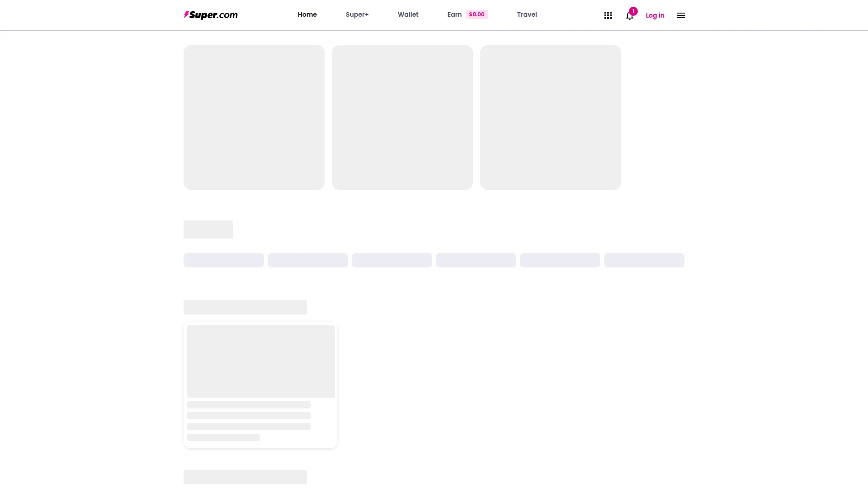Image resolution: width=868 pixels, height=488 pixels.
Task: Open the Travel section
Action: pos(527,14)
